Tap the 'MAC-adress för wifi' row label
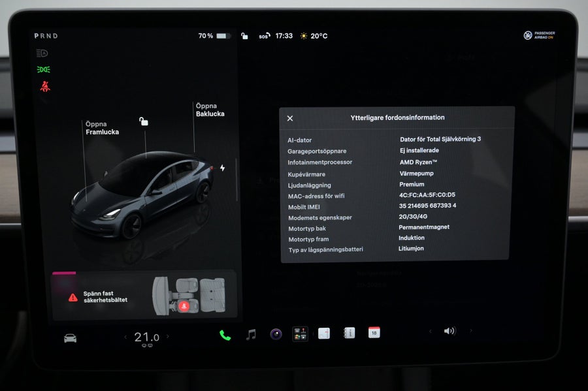Viewport: 588px width, 391px height. point(316,196)
